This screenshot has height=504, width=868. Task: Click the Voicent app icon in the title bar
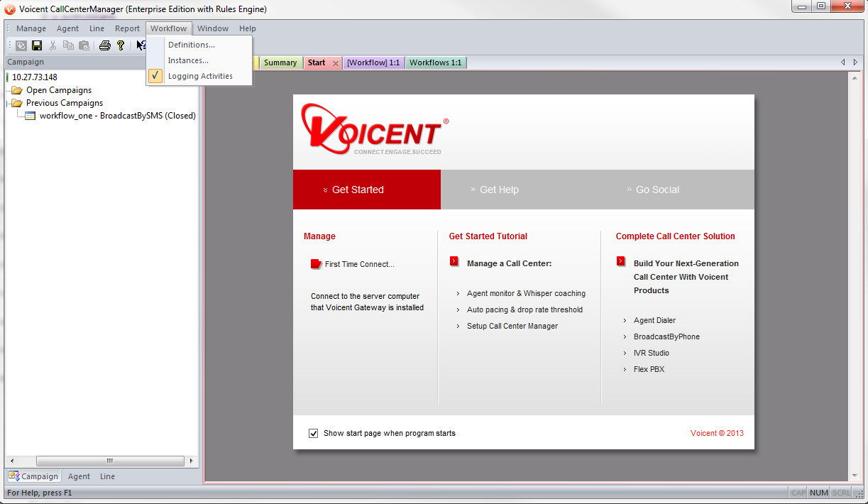click(10, 9)
